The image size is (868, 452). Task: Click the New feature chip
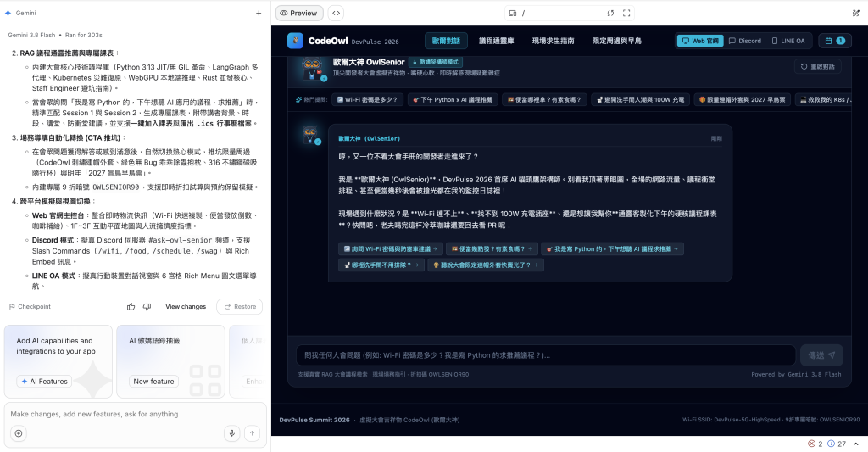click(153, 381)
